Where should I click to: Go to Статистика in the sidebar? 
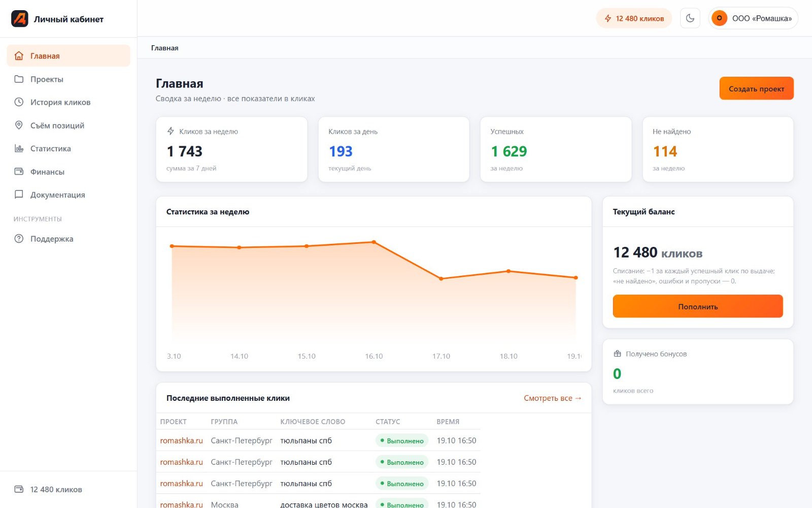coord(69,148)
